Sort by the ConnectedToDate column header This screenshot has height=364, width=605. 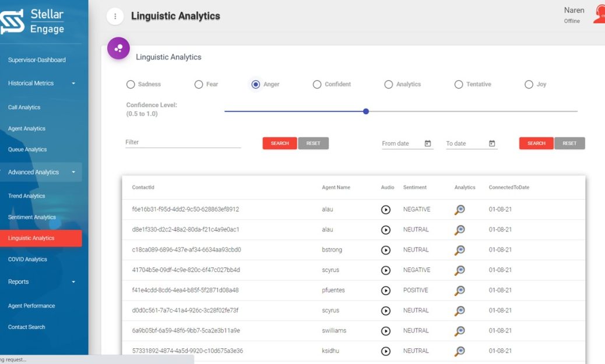click(509, 188)
